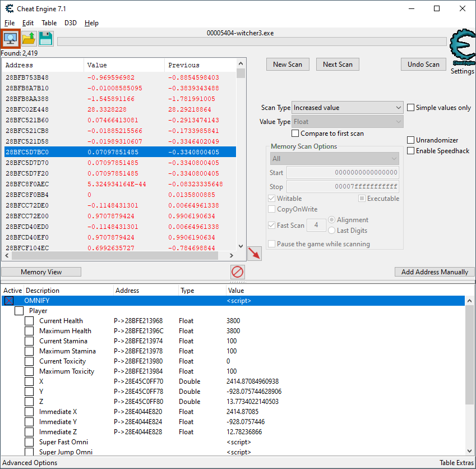
Task: Check the Enable Speedhack option
Action: (x=411, y=151)
